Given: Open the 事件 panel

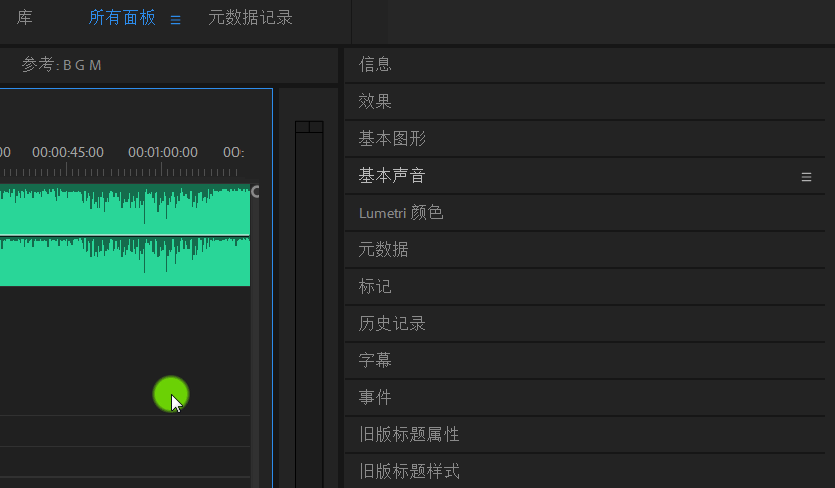Looking at the screenshot, I should 585,397.
